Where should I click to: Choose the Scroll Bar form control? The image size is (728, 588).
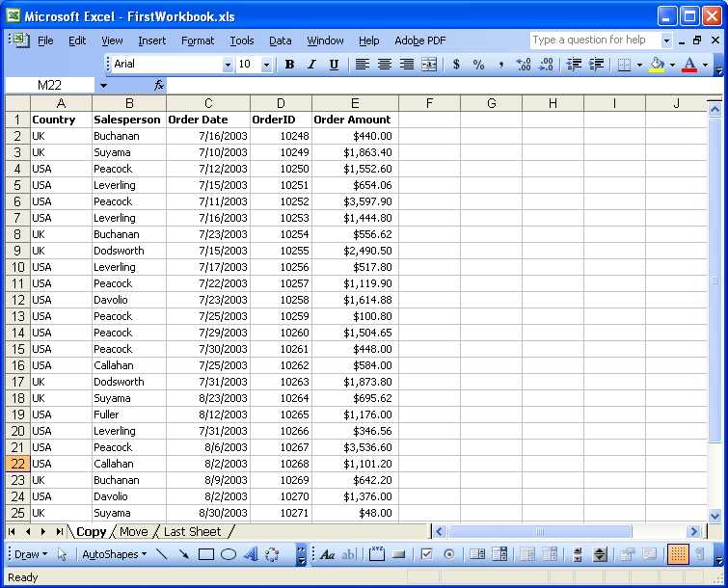[x=578, y=554]
